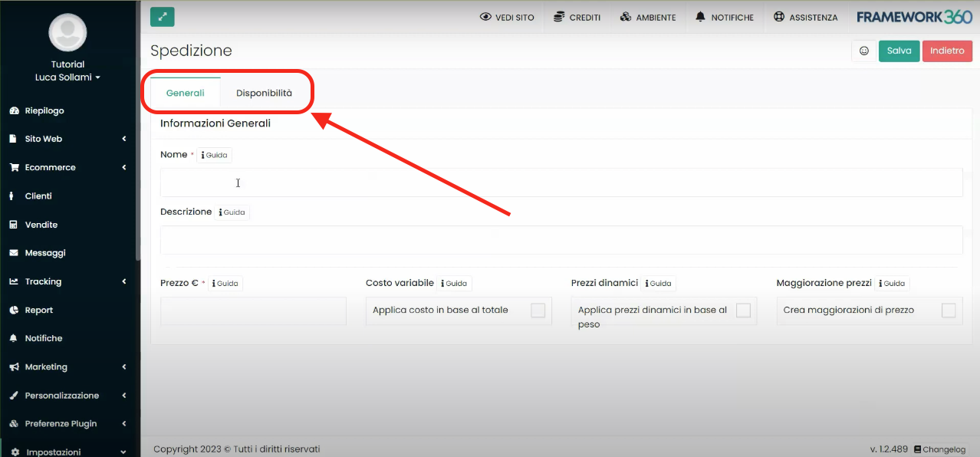Open Report in the sidebar menu

pyautogui.click(x=39, y=310)
